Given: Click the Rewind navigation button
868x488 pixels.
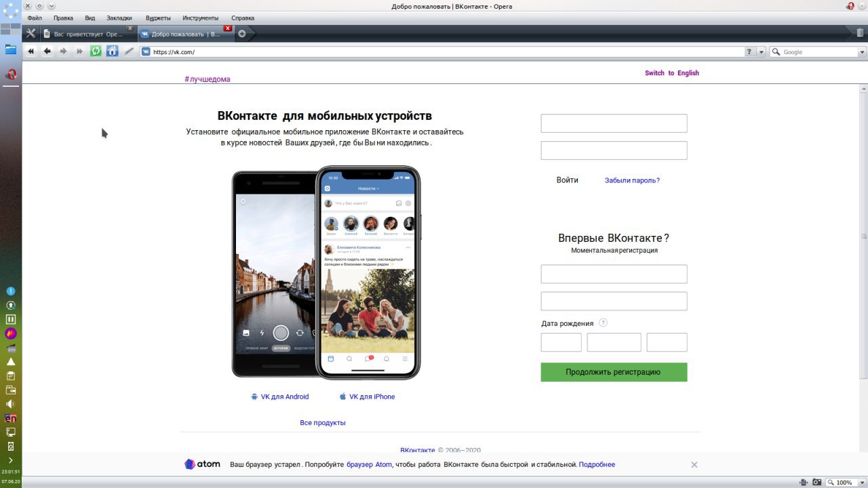Looking at the screenshot, I should click(x=31, y=52).
